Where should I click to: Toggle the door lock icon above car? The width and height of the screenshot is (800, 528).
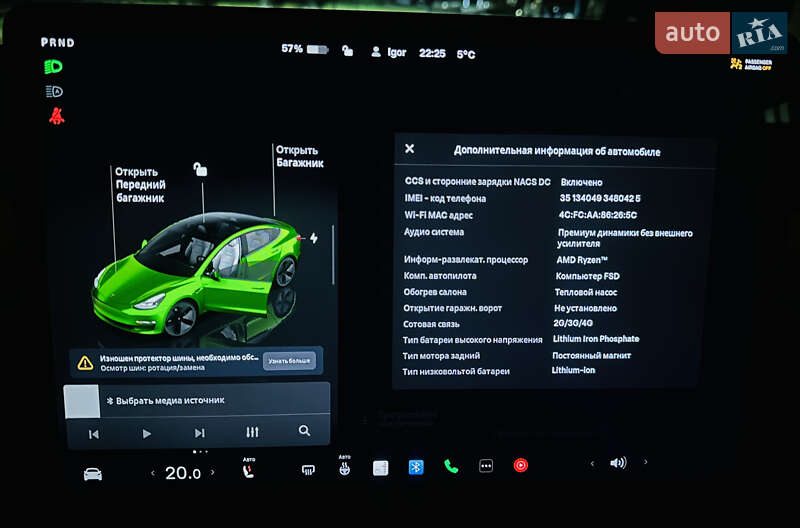[200, 169]
